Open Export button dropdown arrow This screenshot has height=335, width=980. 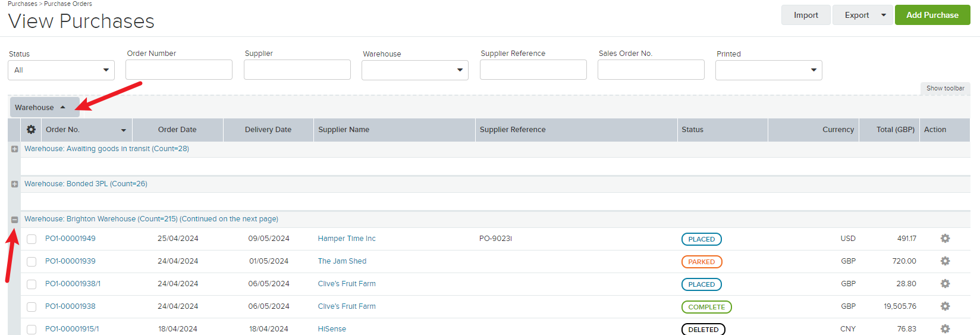(884, 15)
